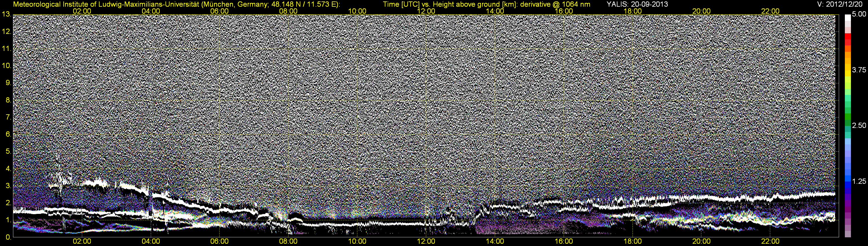Screen dimensions: 868x246
Task: Click the 0 km height axis label
Action: 8,237
